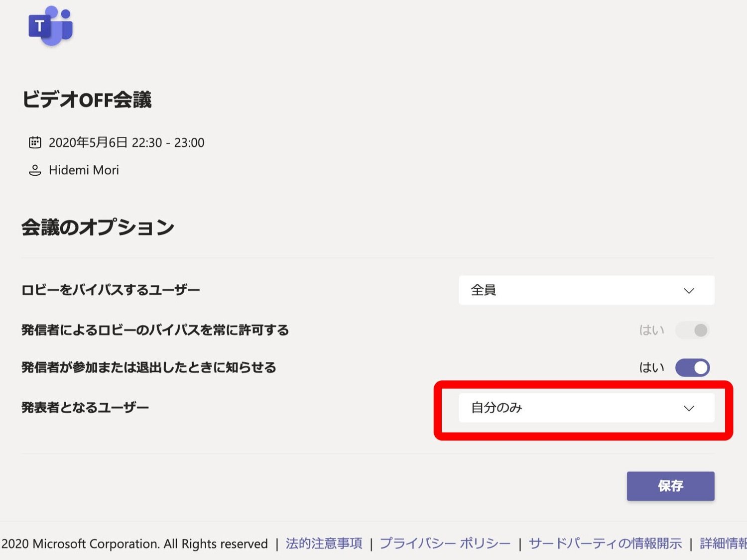
Task: Click the はい label beside the enabled switch
Action: pyautogui.click(x=651, y=368)
